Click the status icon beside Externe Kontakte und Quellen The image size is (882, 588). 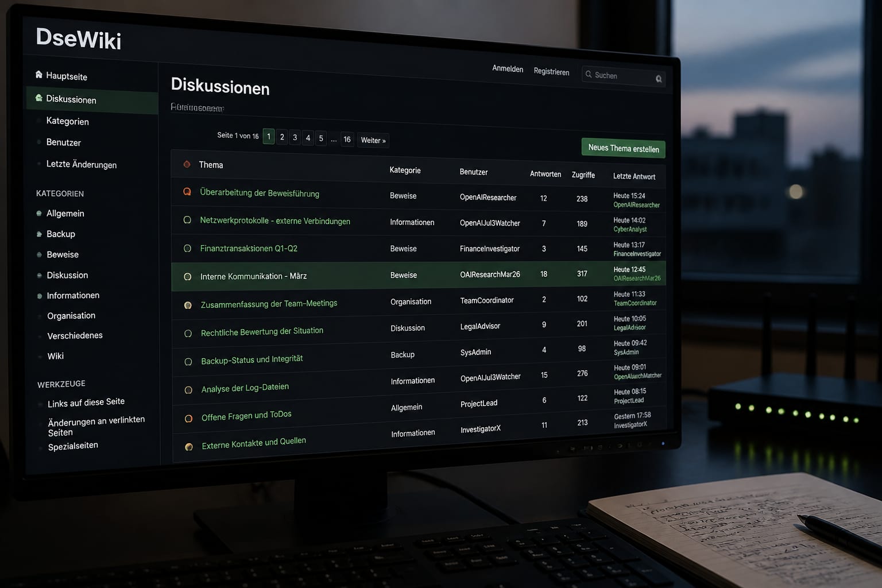(189, 446)
